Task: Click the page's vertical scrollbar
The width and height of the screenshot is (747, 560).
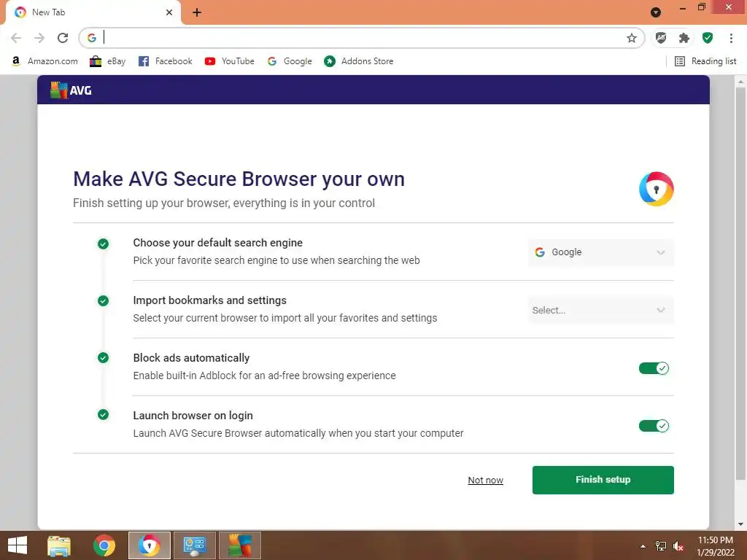Action: (740, 292)
